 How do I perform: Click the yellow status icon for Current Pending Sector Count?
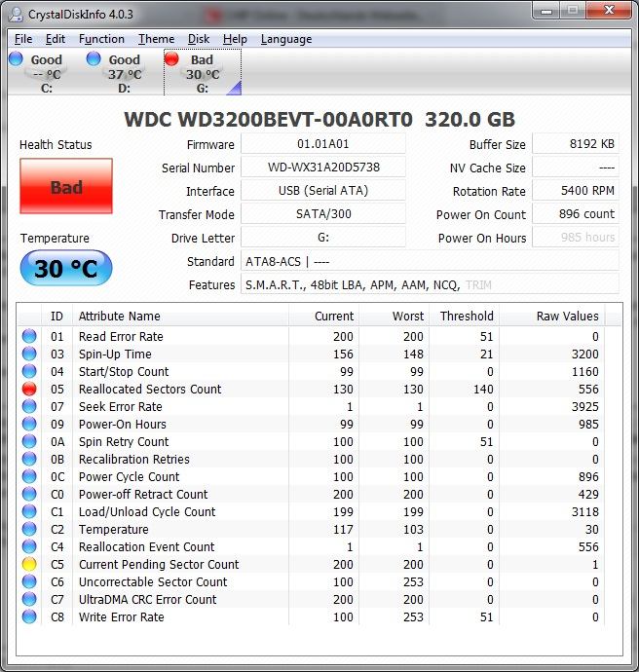(x=29, y=565)
